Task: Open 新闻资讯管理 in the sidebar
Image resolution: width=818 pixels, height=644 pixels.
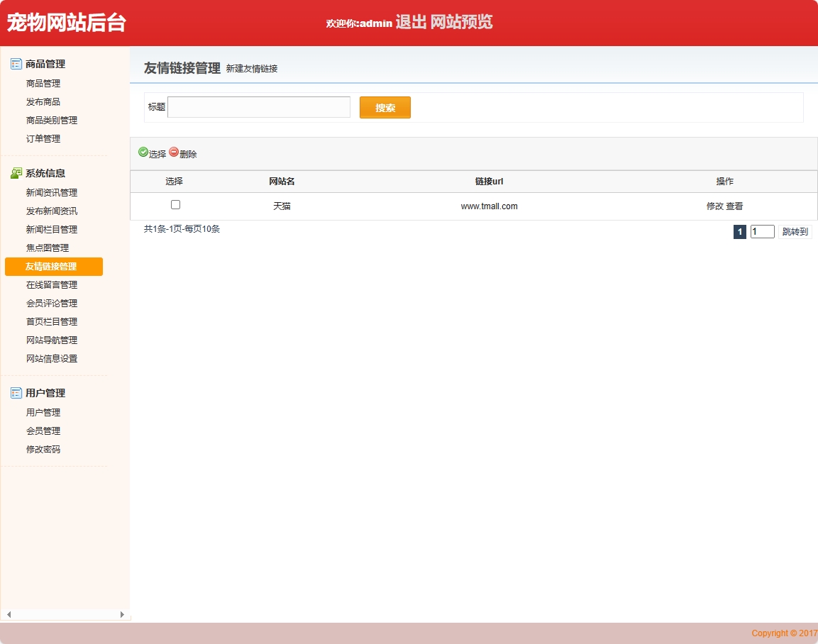Action: coord(51,193)
